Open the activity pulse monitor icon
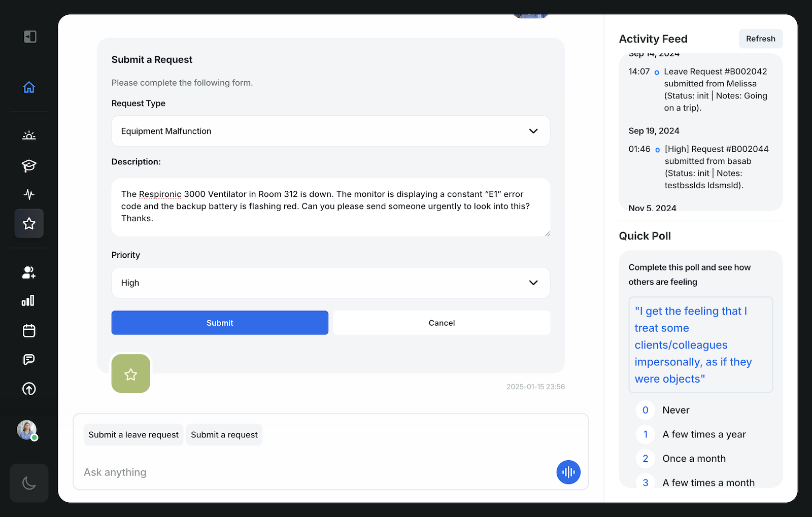 click(29, 194)
